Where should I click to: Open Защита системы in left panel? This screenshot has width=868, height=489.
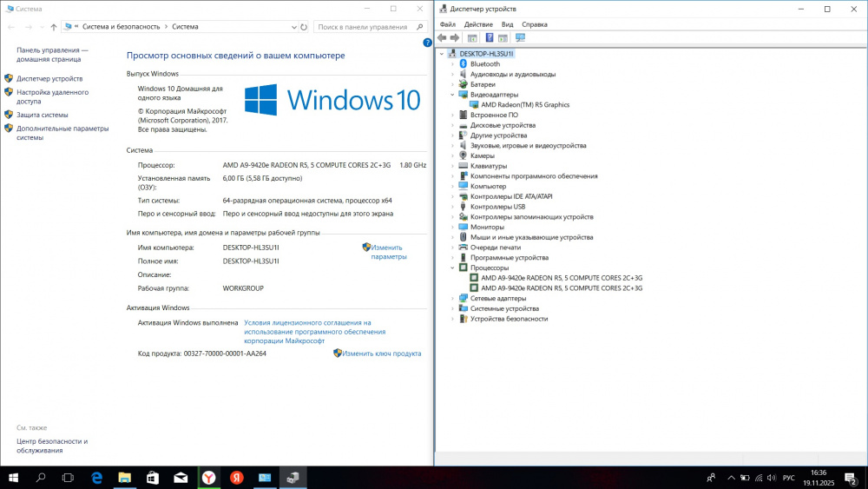pyautogui.click(x=42, y=115)
